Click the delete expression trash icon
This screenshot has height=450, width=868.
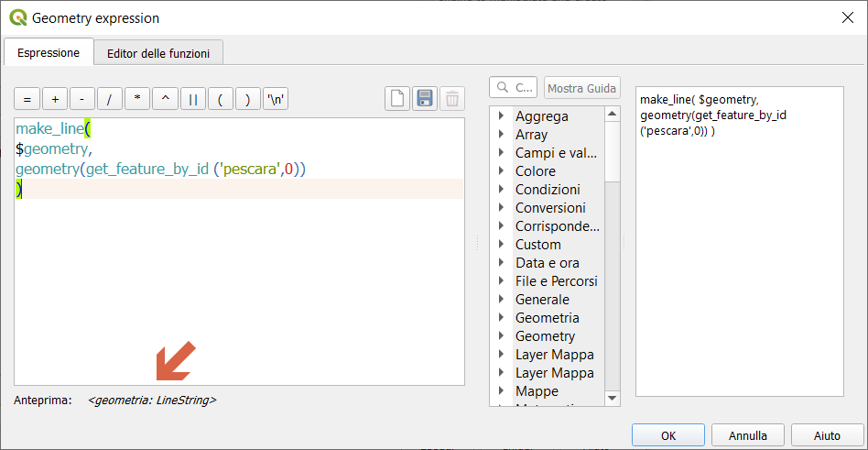(x=452, y=99)
